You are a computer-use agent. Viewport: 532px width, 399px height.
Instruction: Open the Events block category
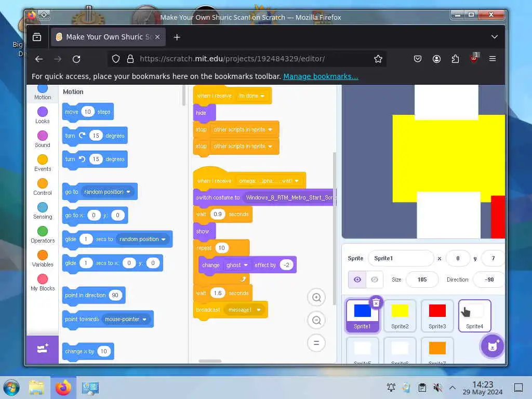point(43,163)
